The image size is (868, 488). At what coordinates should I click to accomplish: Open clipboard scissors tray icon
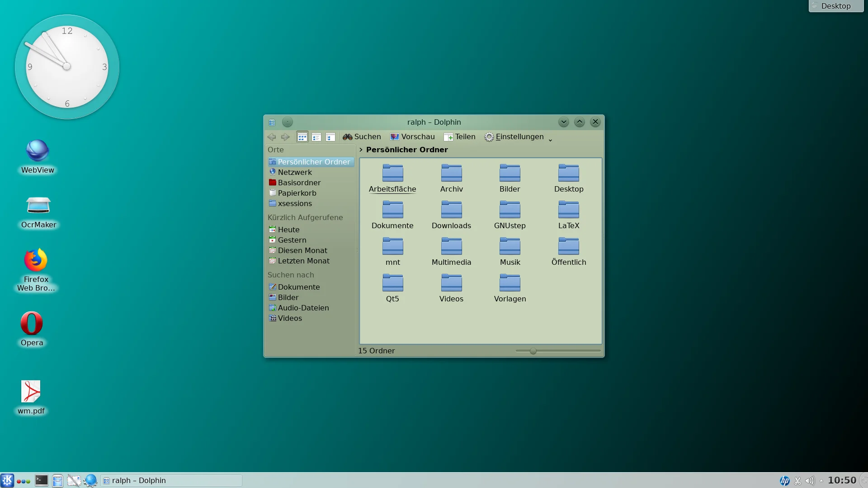[798, 481]
